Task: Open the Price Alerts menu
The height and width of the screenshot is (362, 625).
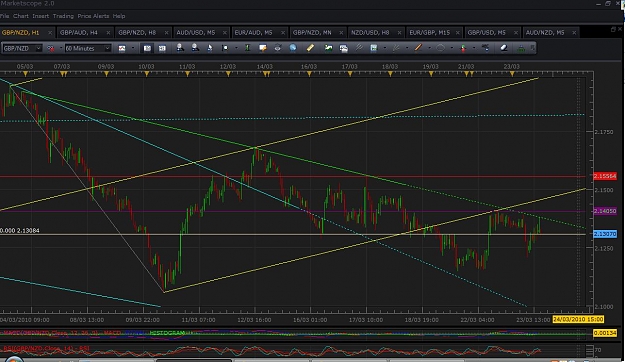Action: pos(93,16)
